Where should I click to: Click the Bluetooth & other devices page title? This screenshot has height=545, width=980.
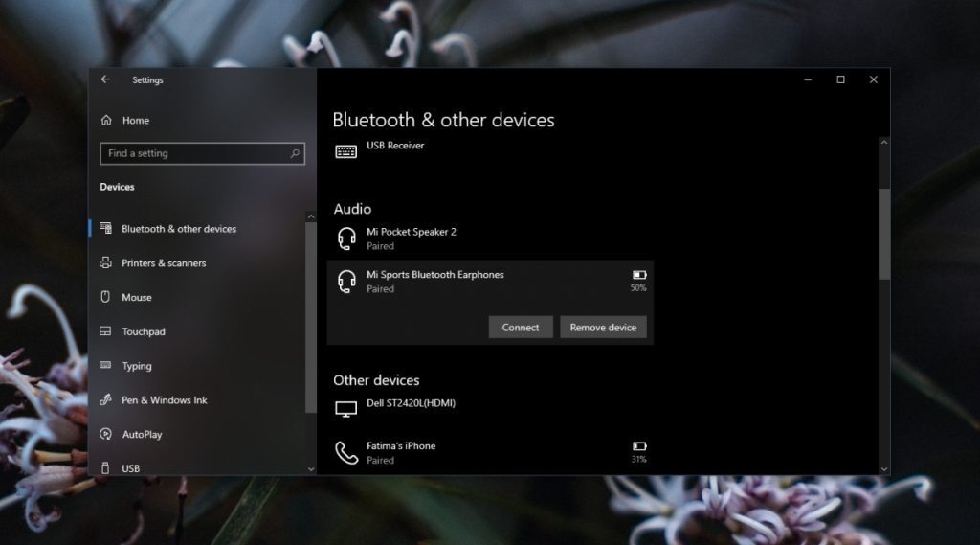pos(443,120)
